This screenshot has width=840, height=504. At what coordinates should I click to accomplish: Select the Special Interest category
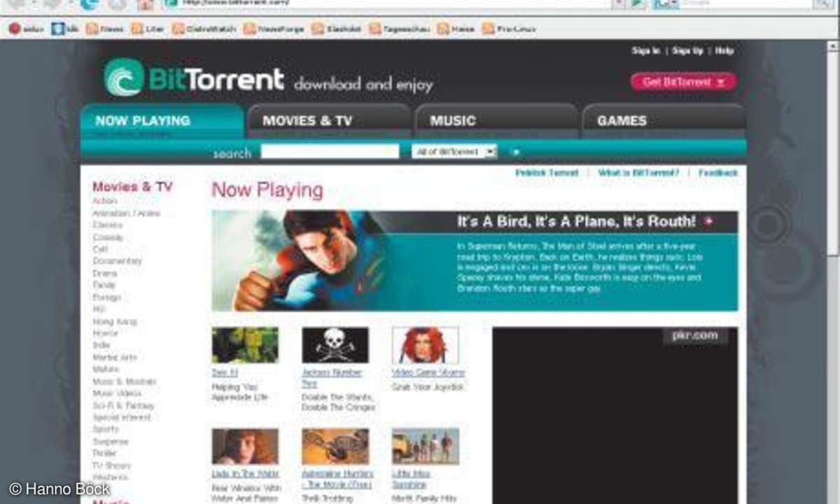tap(122, 417)
